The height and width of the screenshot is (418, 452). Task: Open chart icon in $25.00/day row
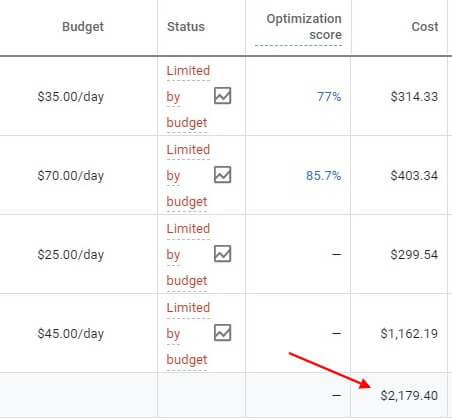tap(222, 254)
